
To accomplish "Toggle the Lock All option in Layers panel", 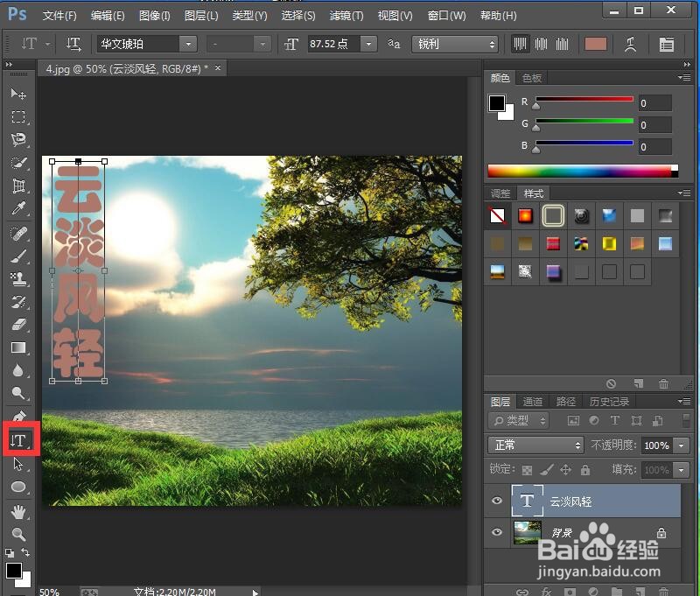I will click(x=587, y=470).
